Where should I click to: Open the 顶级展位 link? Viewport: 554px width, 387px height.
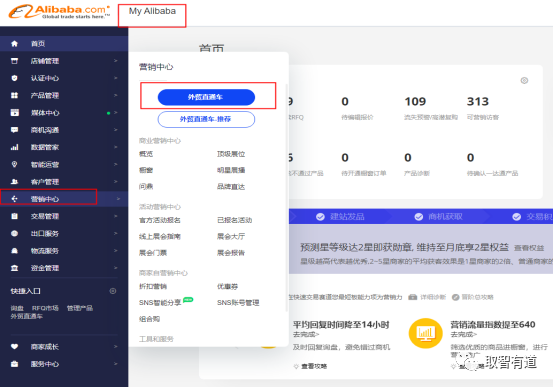tap(231, 154)
